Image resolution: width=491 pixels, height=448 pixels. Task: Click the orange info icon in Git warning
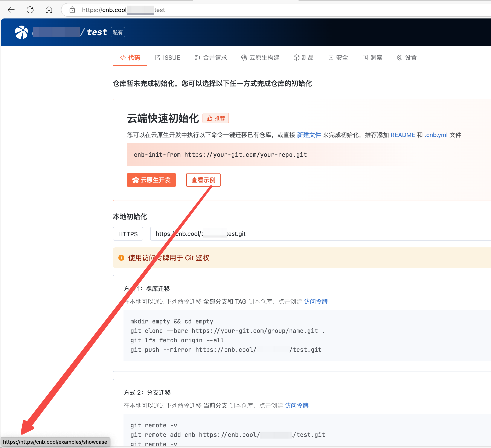(x=121, y=258)
